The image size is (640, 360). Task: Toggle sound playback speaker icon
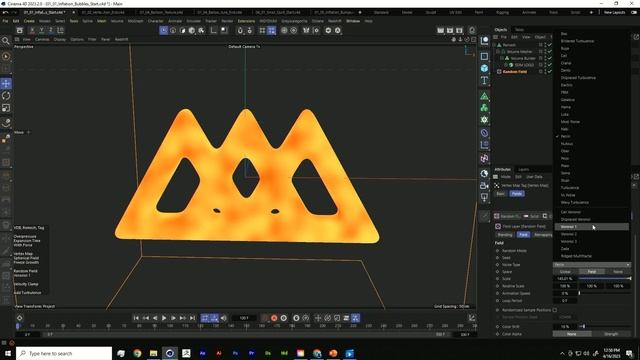click(x=224, y=318)
